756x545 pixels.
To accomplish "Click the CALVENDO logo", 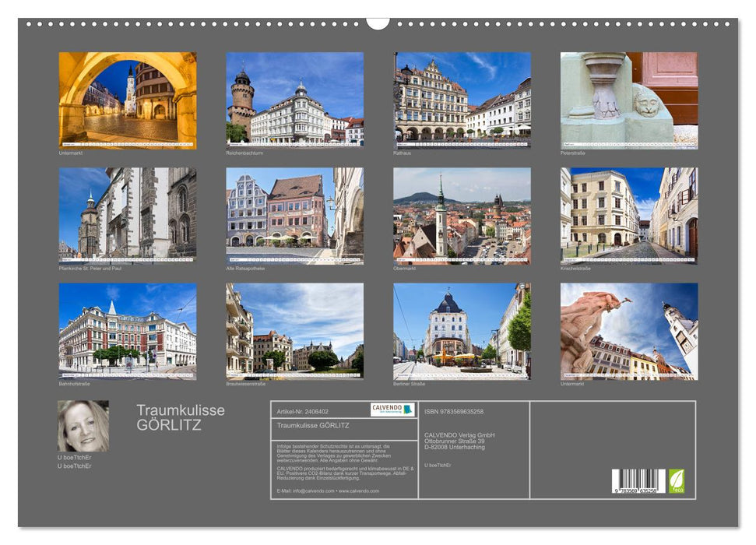I will [392, 410].
